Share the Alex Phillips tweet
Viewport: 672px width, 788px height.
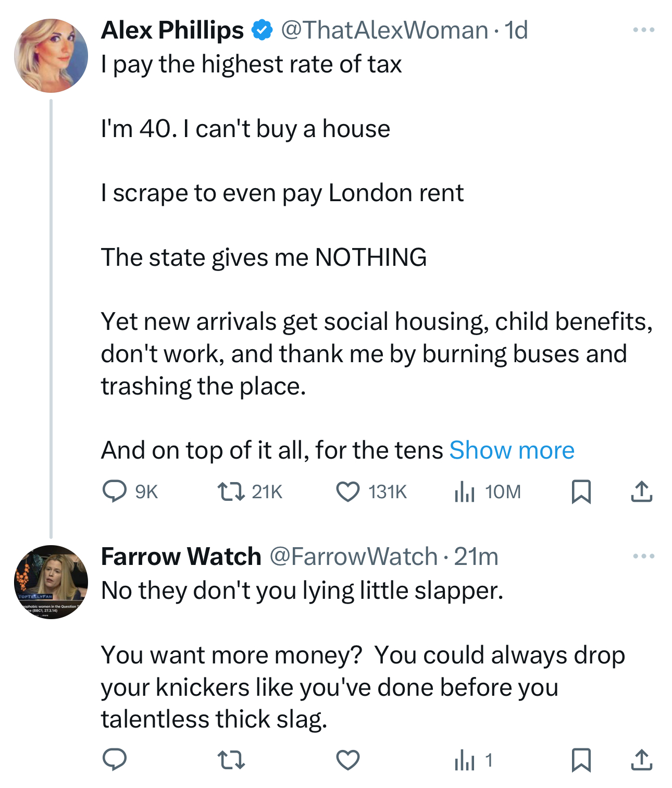pyautogui.click(x=641, y=491)
